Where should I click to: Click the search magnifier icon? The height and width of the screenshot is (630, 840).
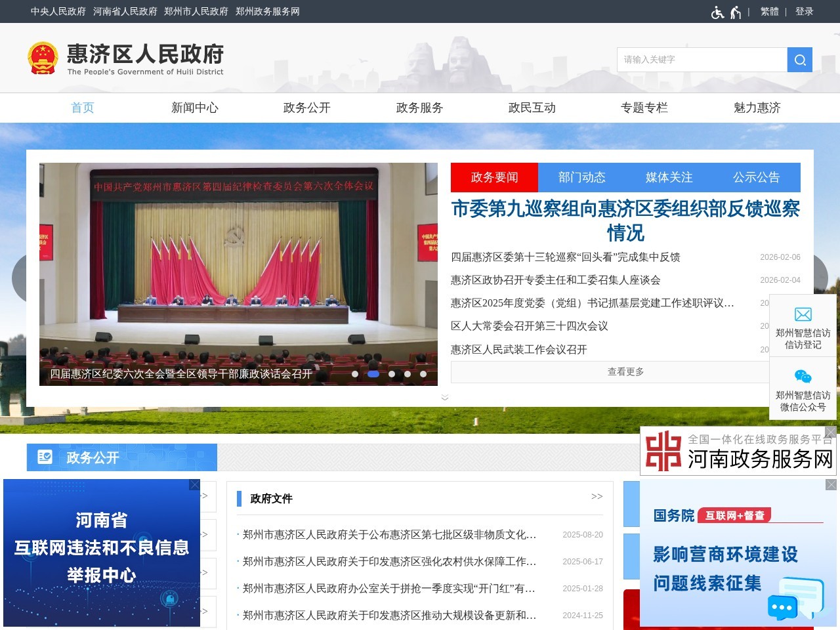(799, 60)
